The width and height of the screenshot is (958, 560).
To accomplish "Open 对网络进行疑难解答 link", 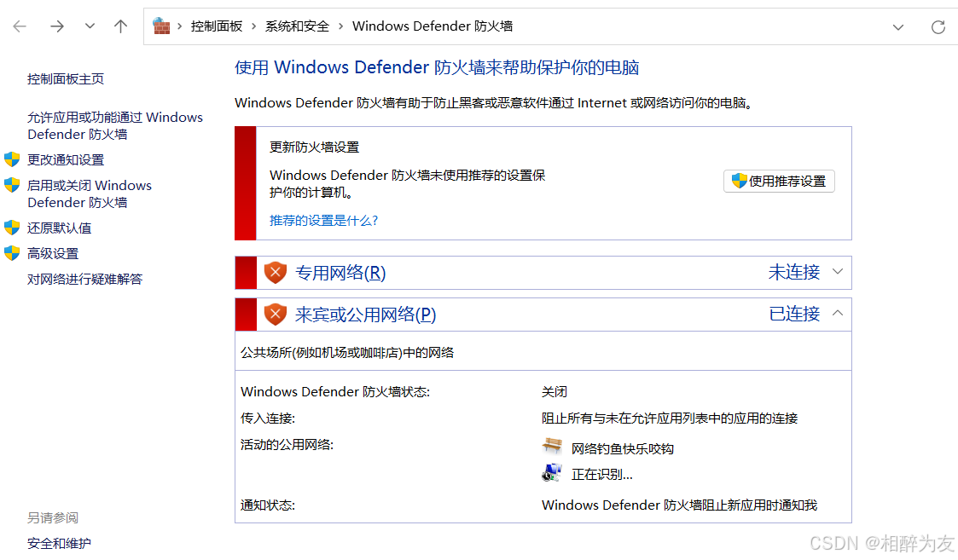I will point(84,279).
